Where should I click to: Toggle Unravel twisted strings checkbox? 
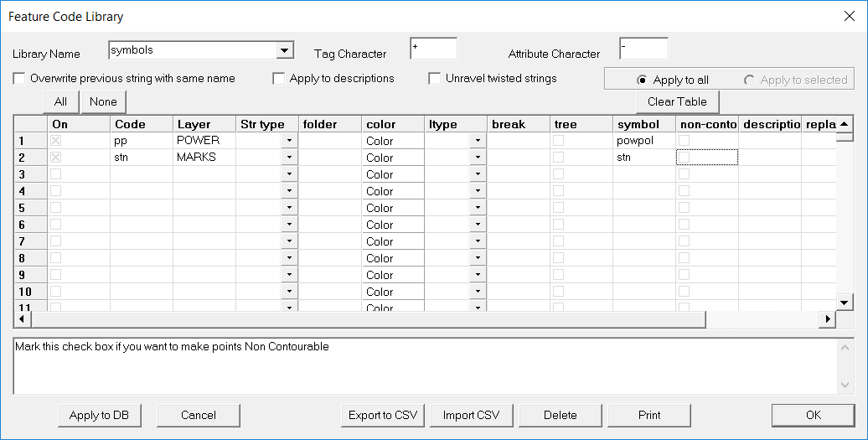click(435, 79)
